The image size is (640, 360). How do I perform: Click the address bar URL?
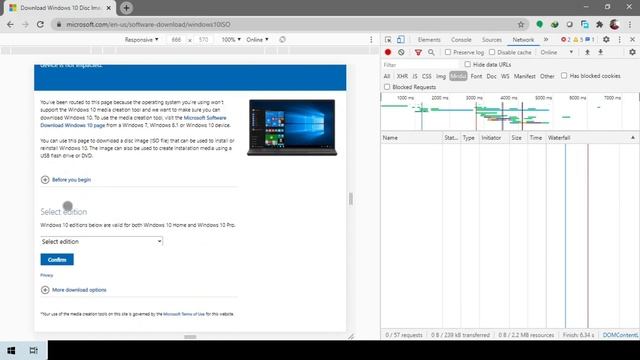tap(148, 24)
